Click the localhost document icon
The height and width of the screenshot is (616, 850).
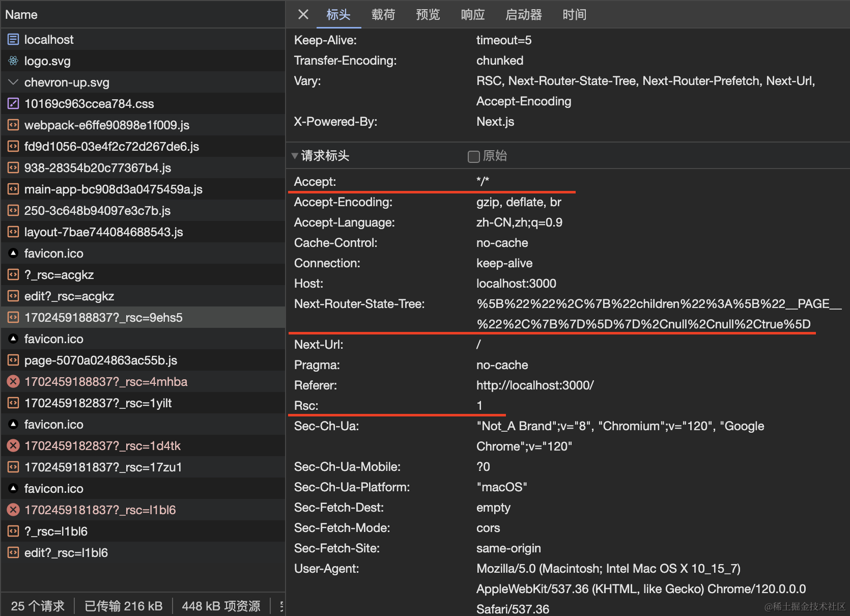coord(13,39)
